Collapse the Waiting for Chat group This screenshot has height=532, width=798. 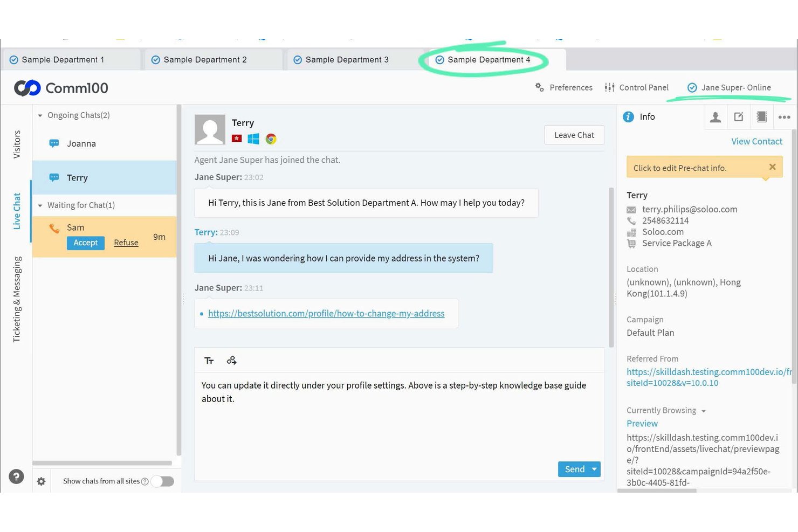pyautogui.click(x=40, y=205)
